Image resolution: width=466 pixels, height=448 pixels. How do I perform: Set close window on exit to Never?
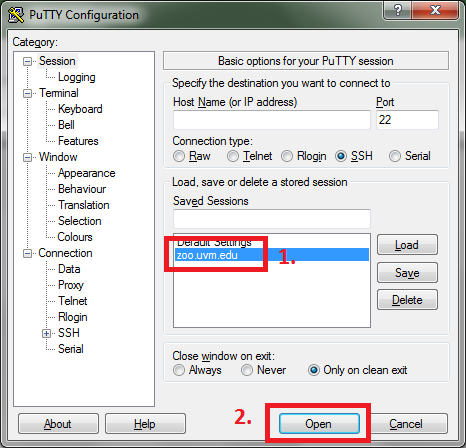(247, 370)
